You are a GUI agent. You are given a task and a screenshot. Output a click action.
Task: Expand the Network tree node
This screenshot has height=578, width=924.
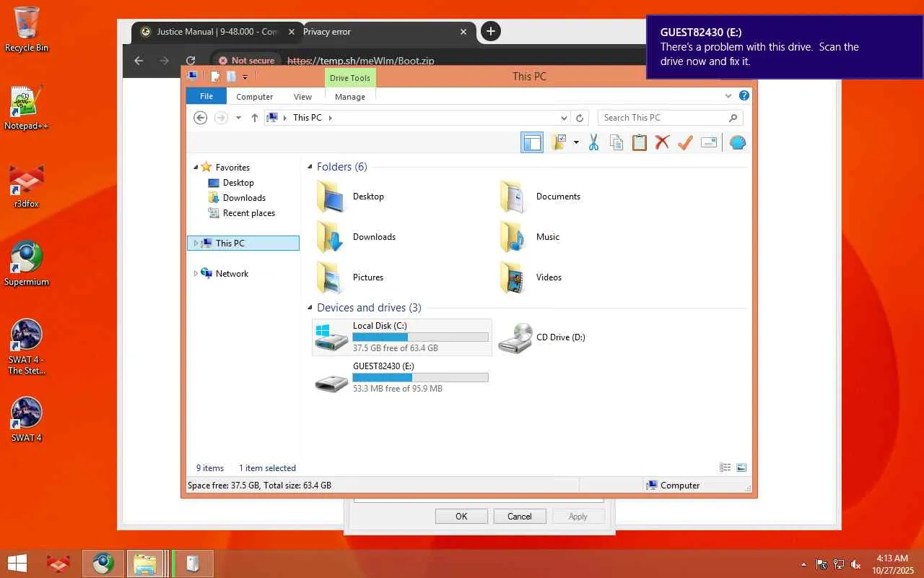(195, 274)
